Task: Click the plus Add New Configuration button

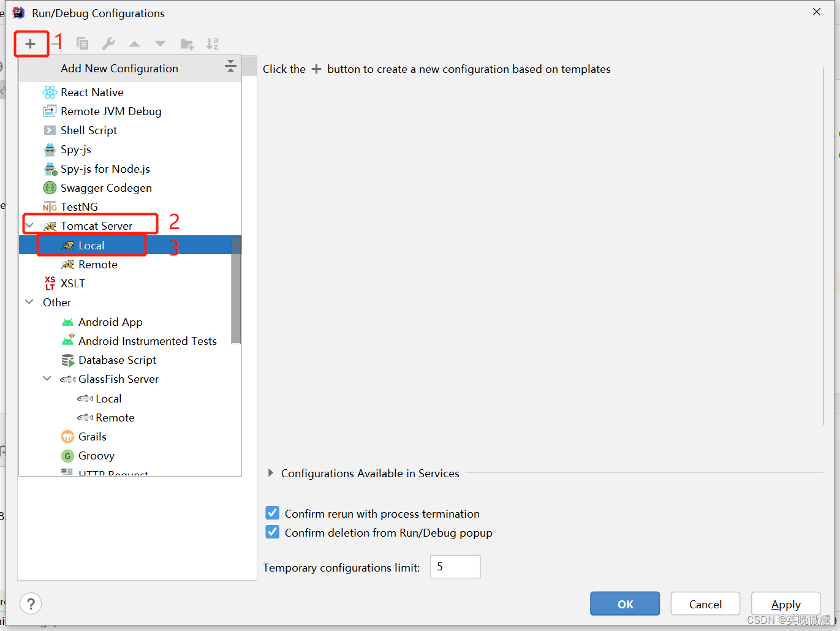Action: 30,43
